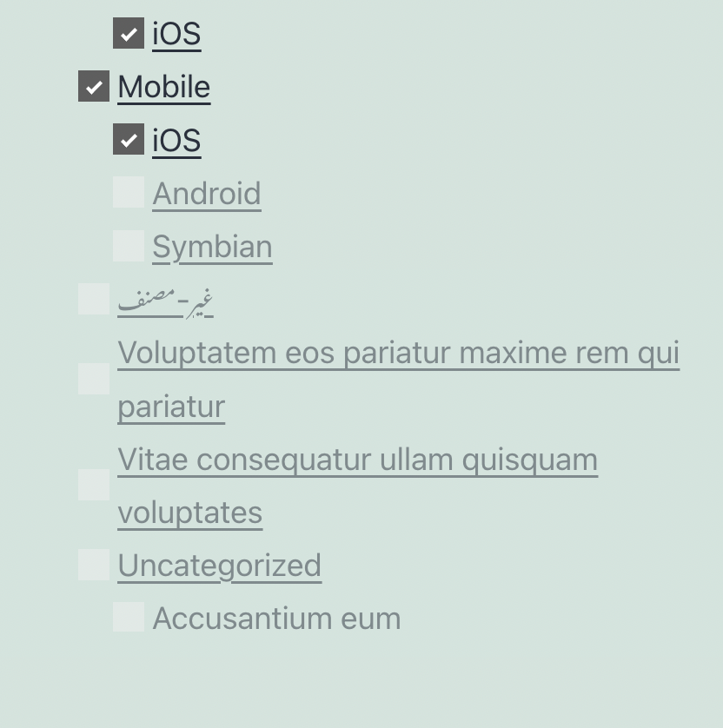Check the Accusantium eum checkbox
723x728 pixels.
[129, 617]
